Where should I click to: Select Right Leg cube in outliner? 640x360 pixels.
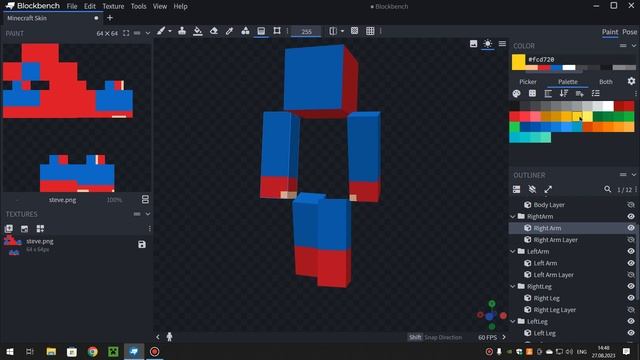pos(546,298)
